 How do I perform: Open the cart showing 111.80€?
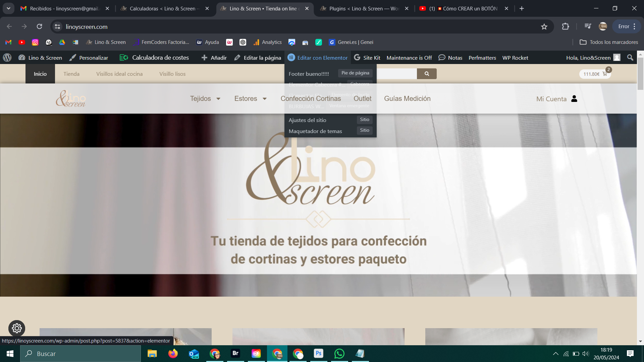point(595,74)
